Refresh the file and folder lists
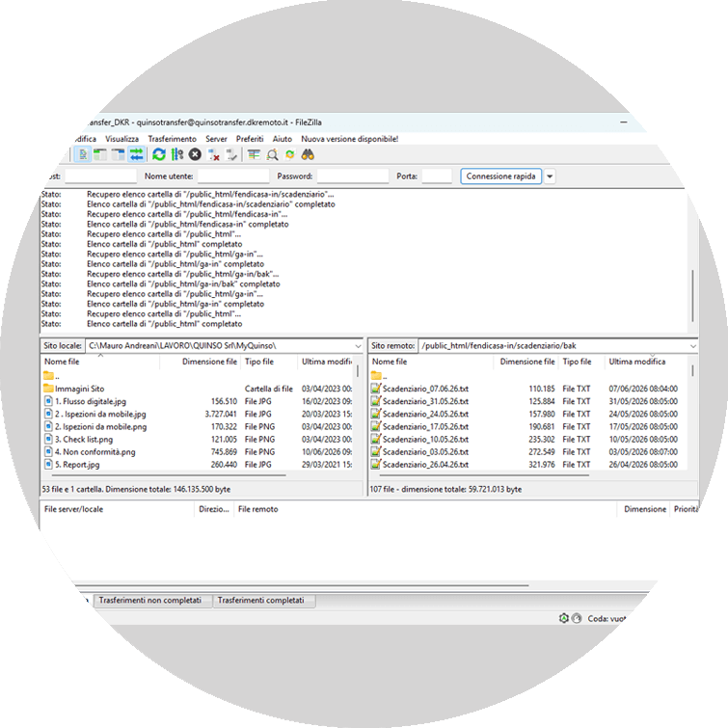This screenshot has height=728, width=728. (x=159, y=154)
